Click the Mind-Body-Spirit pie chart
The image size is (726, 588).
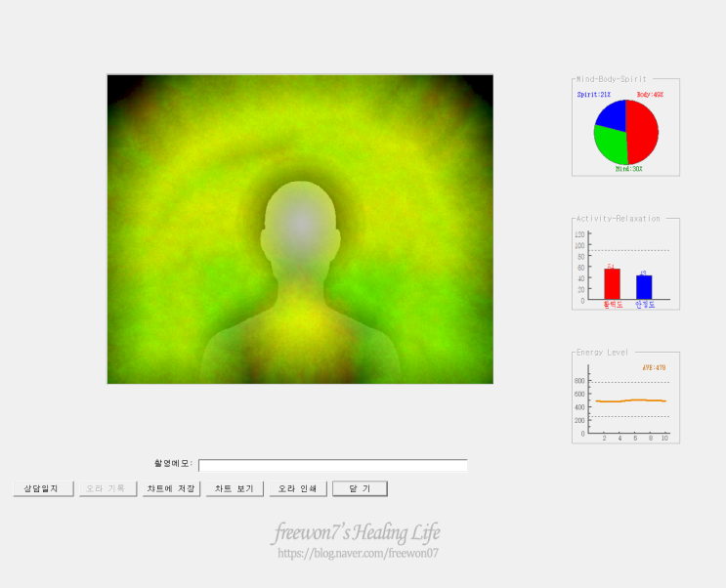tap(626, 133)
